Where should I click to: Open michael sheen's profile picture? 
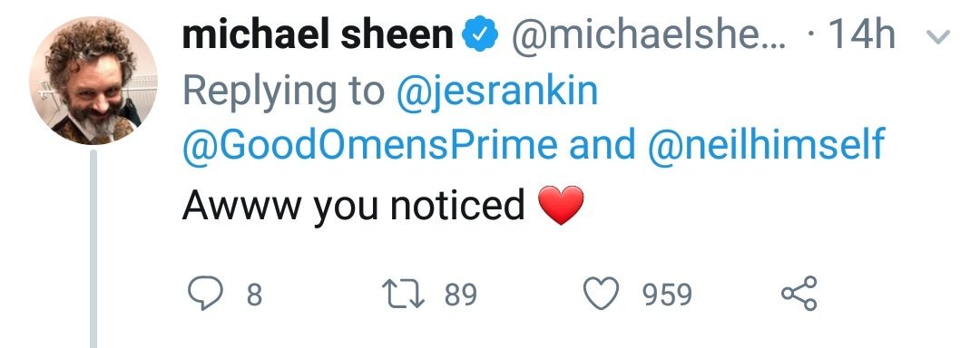point(93,81)
